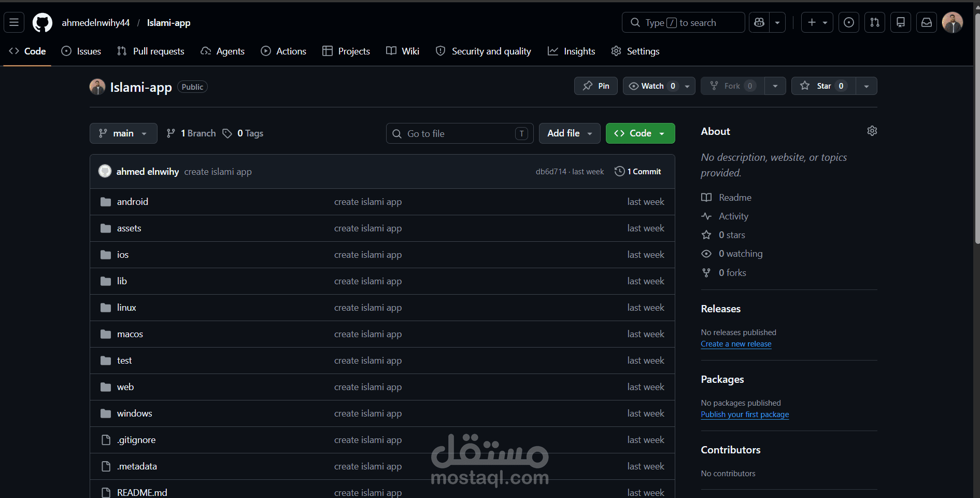
Task: Open ahmedelnwihy44 owner profile link
Action: [96, 23]
